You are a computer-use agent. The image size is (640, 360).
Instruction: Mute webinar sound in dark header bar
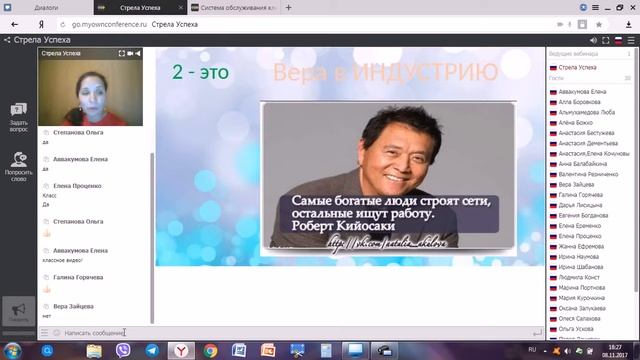[x=593, y=40]
